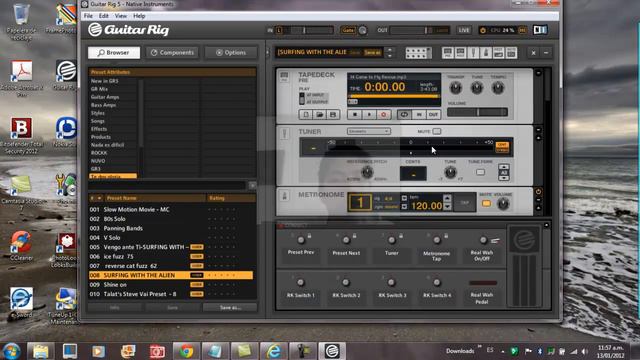Screen dimensions: 640x360
Task: Click the Tapedeck Tempo knob
Action: point(498,87)
